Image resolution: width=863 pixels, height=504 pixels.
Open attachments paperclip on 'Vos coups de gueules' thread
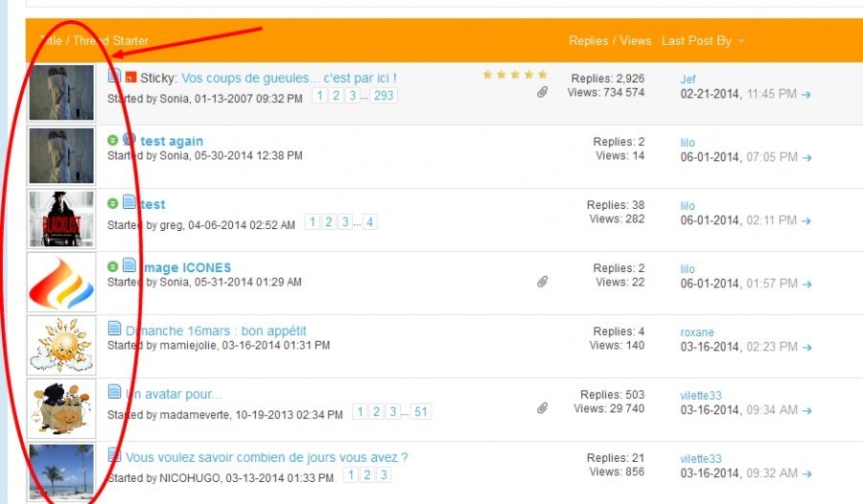pos(542,93)
